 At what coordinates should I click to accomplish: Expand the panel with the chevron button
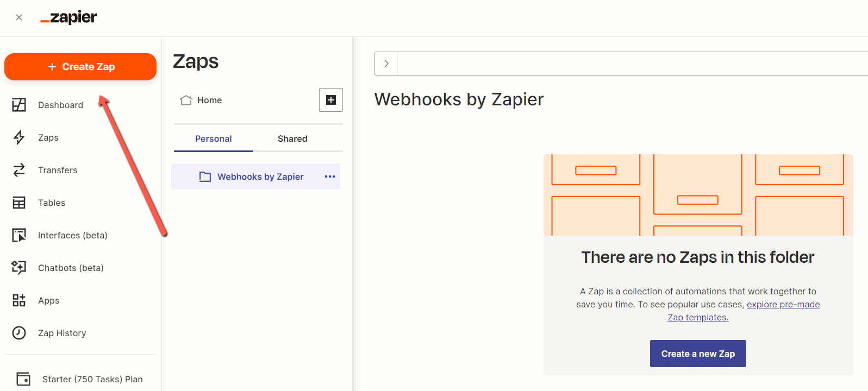(x=386, y=64)
